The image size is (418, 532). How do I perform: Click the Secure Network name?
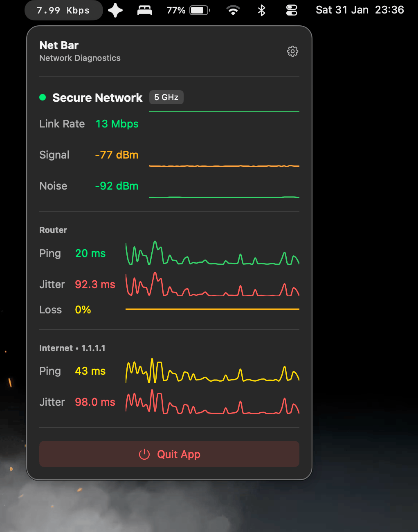pyautogui.click(x=97, y=98)
